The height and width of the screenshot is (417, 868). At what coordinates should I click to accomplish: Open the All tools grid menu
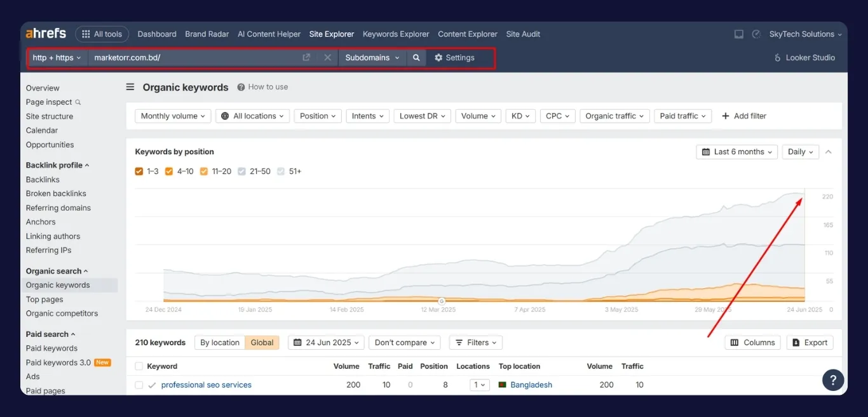pyautogui.click(x=102, y=34)
